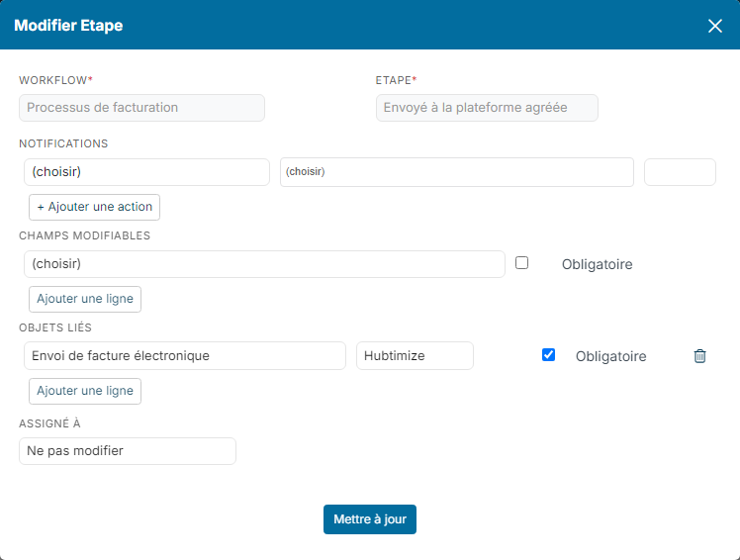The width and height of the screenshot is (740, 560).
Task: Add a line under Champs modifiables
Action: 85,300
